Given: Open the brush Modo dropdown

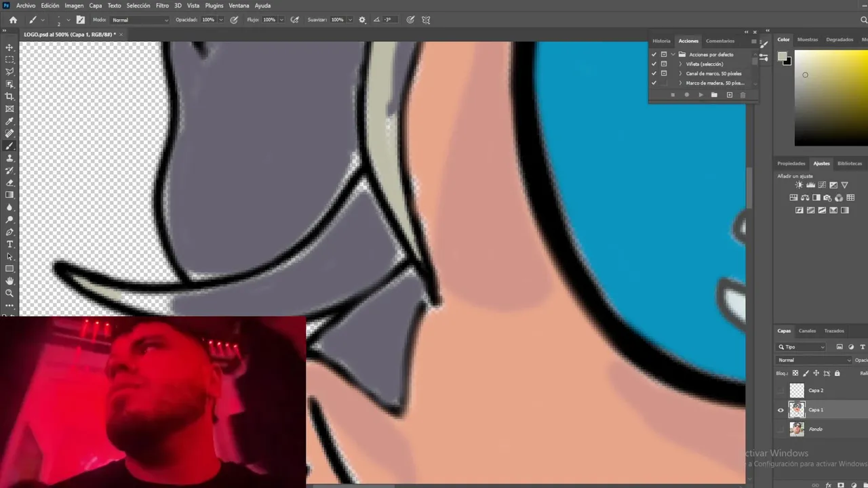Looking at the screenshot, I should (140, 20).
